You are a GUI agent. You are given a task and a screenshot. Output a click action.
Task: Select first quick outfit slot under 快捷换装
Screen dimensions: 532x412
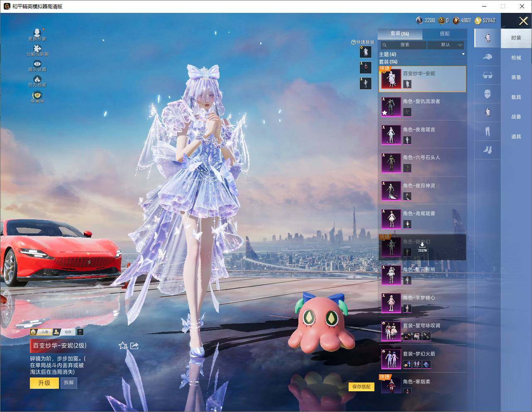tap(366, 52)
